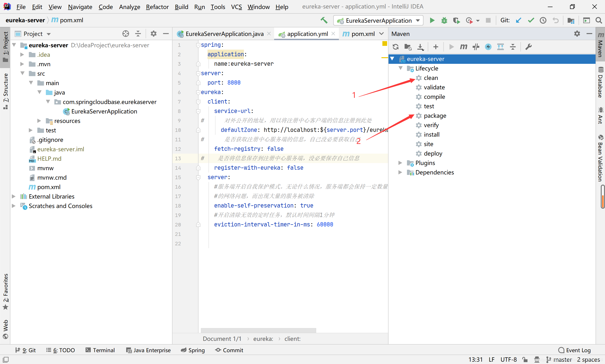This screenshot has width=605, height=364.
Task: Click the Search Everywhere magnifier icon
Action: pyautogui.click(x=599, y=20)
